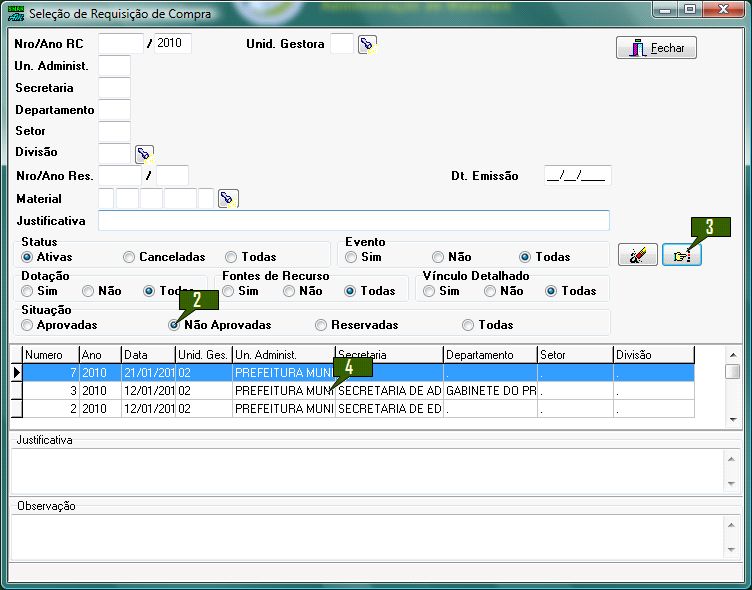Click Observação box scroll down arrow
Screen dimensions: 752x590
tap(731, 550)
